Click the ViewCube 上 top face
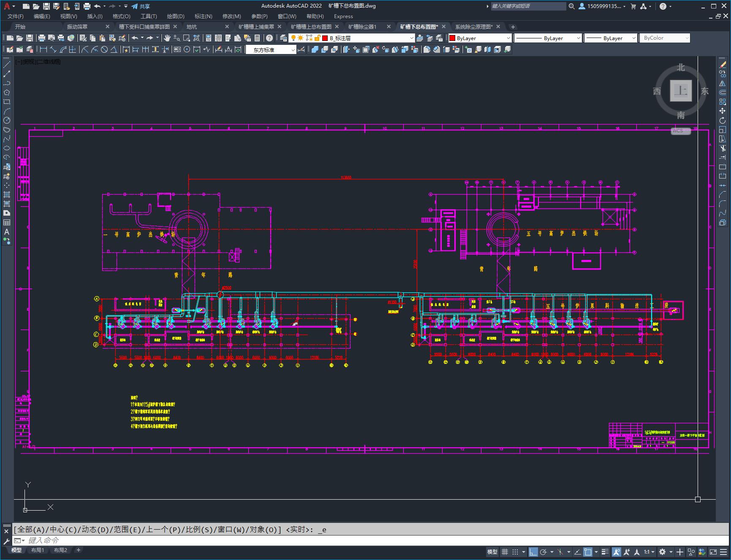 681,90
